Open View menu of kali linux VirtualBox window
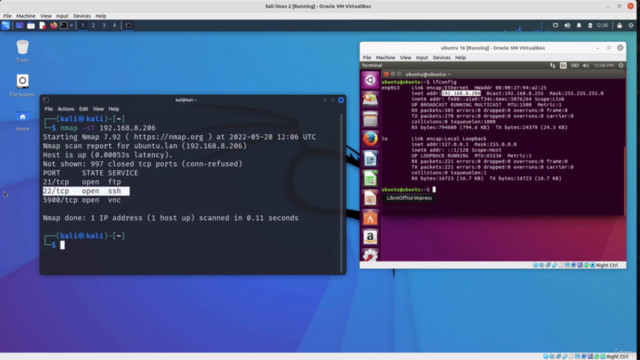 point(46,16)
